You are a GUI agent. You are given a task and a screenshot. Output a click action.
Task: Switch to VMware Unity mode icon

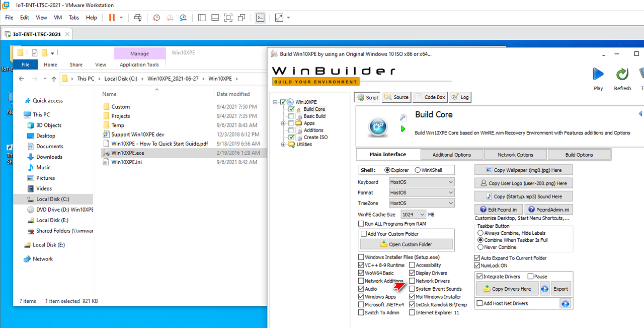click(242, 17)
